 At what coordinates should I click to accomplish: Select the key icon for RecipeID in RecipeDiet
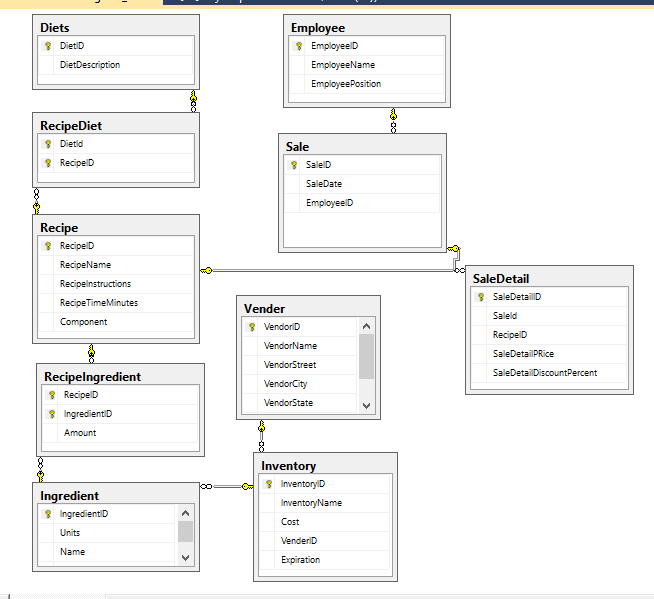[48, 163]
